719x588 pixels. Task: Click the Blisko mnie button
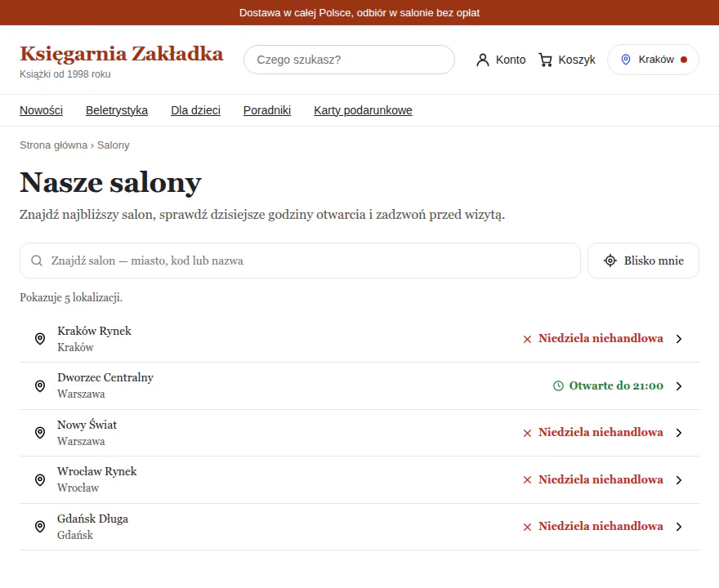pyautogui.click(x=643, y=261)
